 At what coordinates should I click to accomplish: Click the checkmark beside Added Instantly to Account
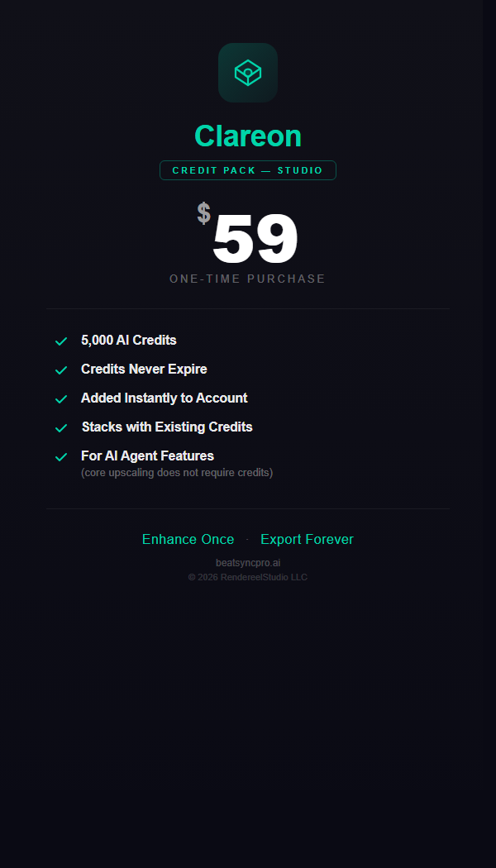click(61, 399)
